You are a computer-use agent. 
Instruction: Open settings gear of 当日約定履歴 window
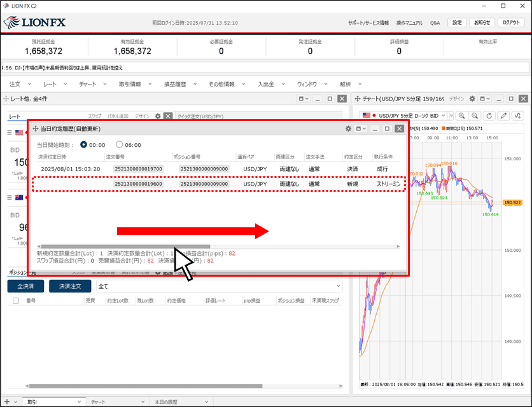click(x=348, y=128)
